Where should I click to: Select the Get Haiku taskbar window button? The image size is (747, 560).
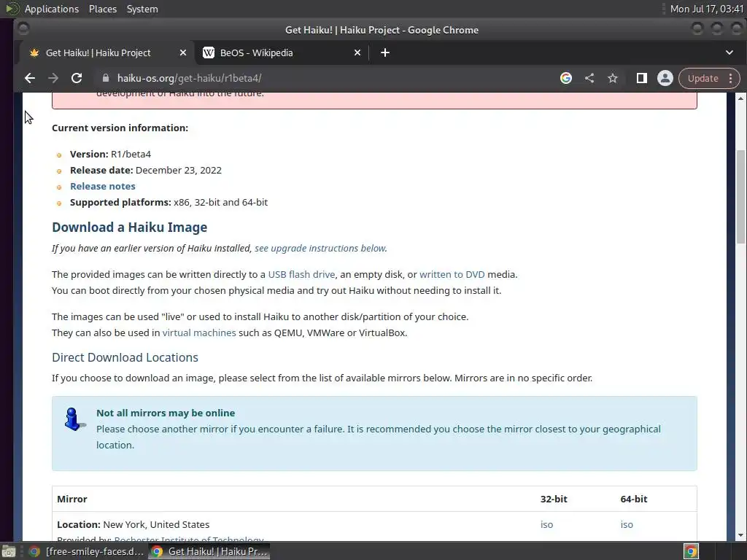click(x=209, y=551)
